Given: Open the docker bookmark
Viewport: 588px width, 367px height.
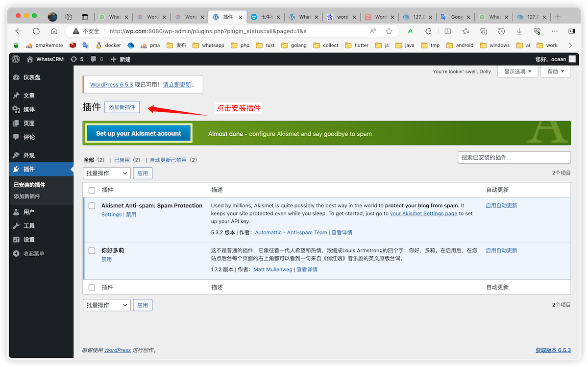Looking at the screenshot, I should pyautogui.click(x=108, y=45).
